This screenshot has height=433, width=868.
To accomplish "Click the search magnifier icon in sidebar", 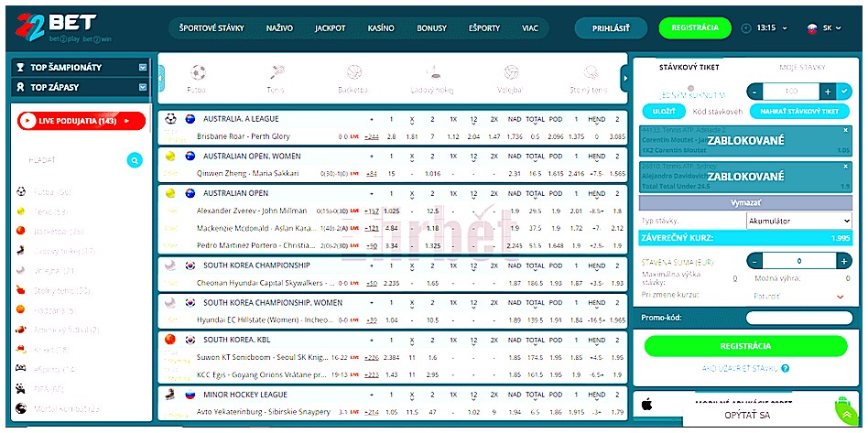I will click(135, 160).
